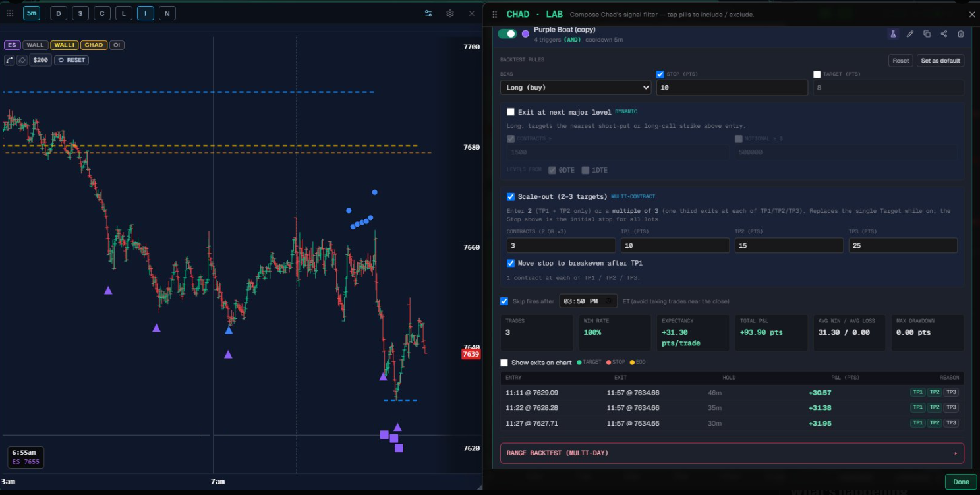
Task: Toggle Skip fires after checkbox
Action: coord(504,301)
